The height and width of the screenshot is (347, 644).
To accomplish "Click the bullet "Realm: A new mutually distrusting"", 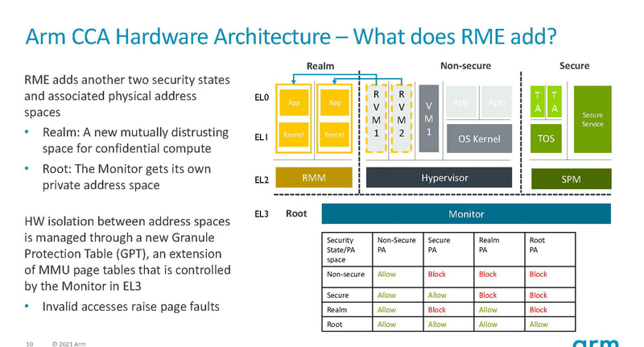I will [135, 140].
